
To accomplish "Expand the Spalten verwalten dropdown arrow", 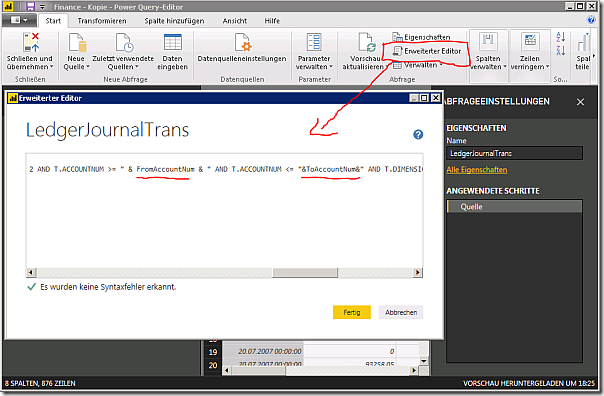I will click(x=505, y=67).
